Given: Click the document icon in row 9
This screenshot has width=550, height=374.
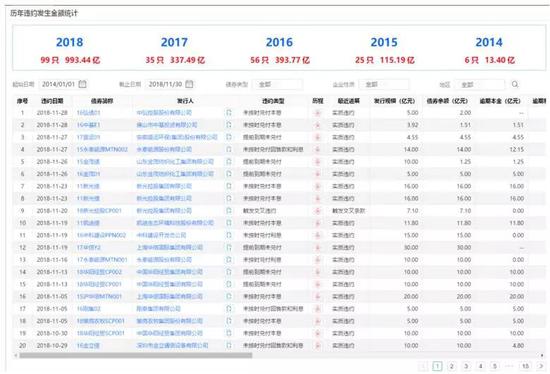Looking at the screenshot, I should click(x=229, y=211).
